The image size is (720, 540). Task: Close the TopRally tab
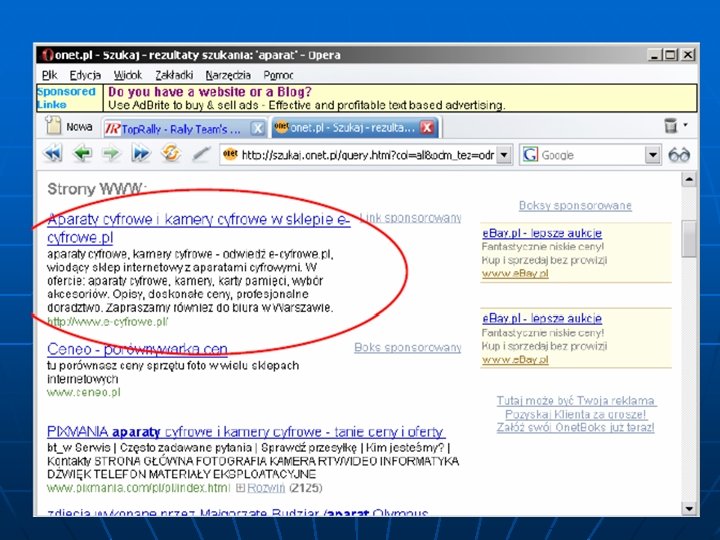click(x=258, y=128)
